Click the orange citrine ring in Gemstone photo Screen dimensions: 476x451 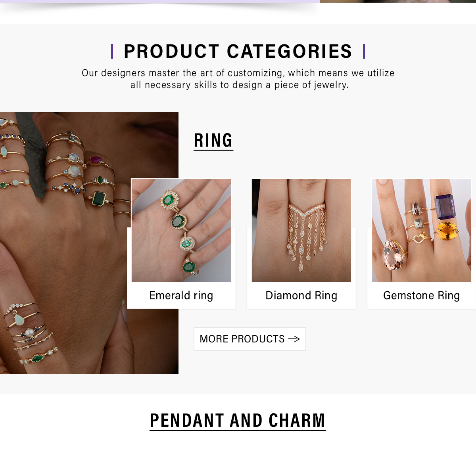[x=446, y=231]
